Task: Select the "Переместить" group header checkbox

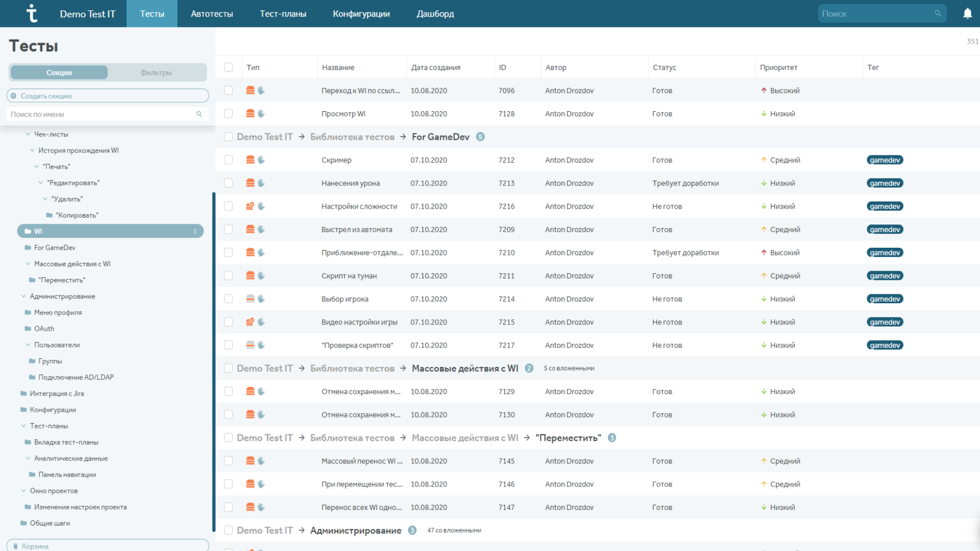Action: (x=228, y=438)
